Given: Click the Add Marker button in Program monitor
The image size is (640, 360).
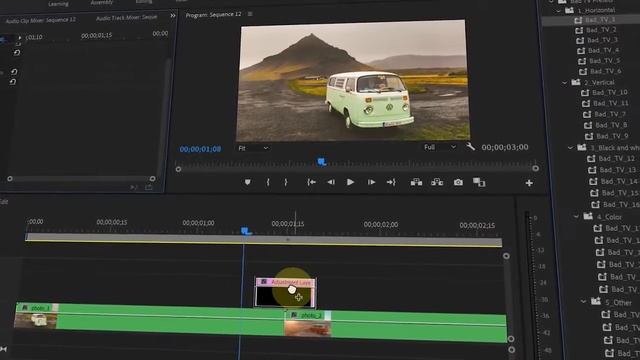Looking at the screenshot, I should [248, 182].
